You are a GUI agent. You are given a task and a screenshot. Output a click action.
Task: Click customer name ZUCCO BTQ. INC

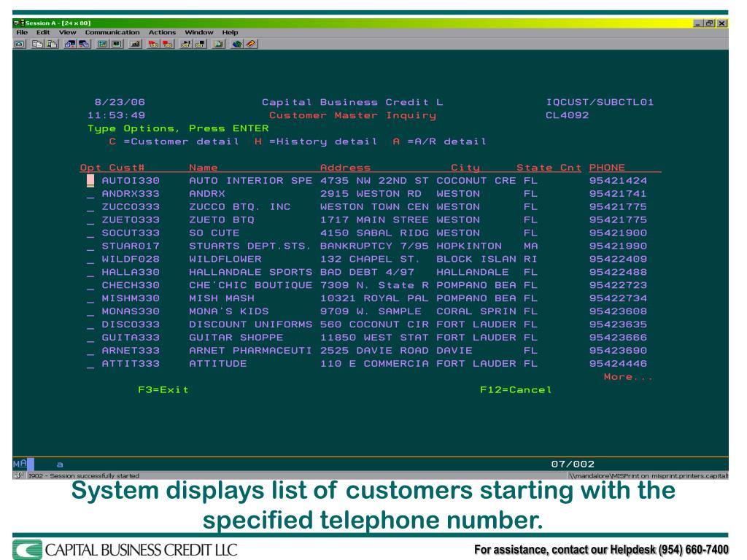pos(239,207)
